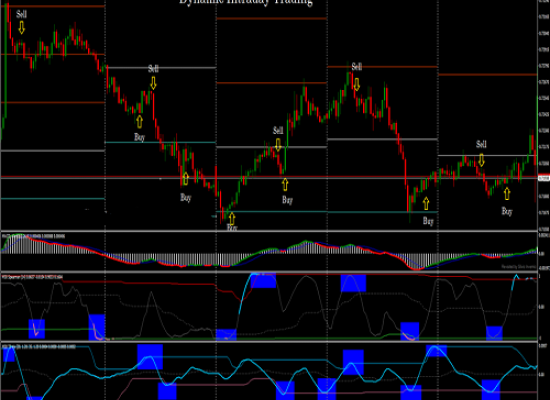Click the MACD histogram panel label text

(33, 236)
